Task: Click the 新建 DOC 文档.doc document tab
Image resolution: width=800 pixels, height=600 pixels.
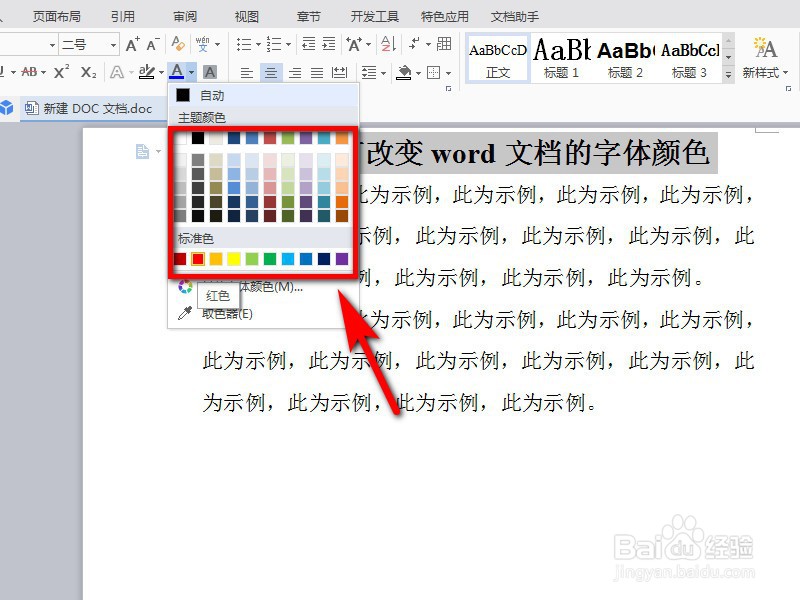Action: [x=95, y=110]
